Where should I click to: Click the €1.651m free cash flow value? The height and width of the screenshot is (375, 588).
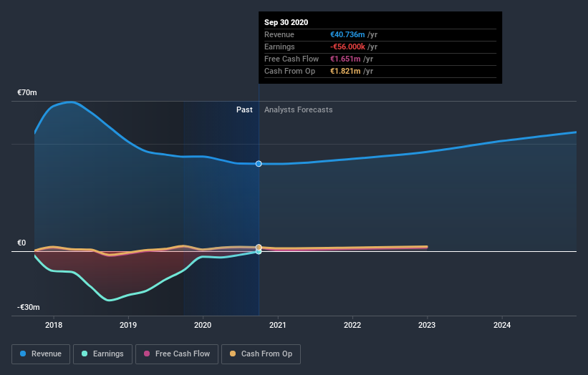click(345, 59)
